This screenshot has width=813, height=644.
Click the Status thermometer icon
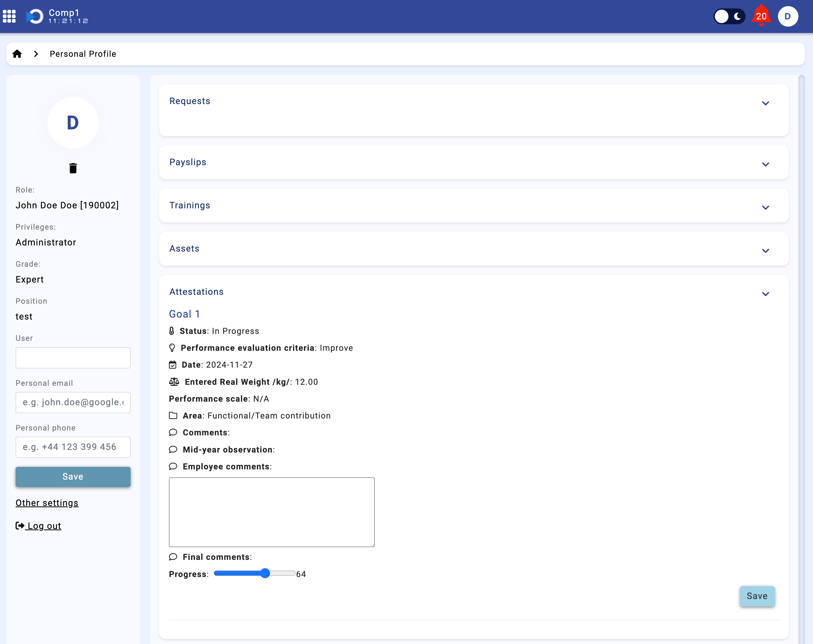pos(171,331)
